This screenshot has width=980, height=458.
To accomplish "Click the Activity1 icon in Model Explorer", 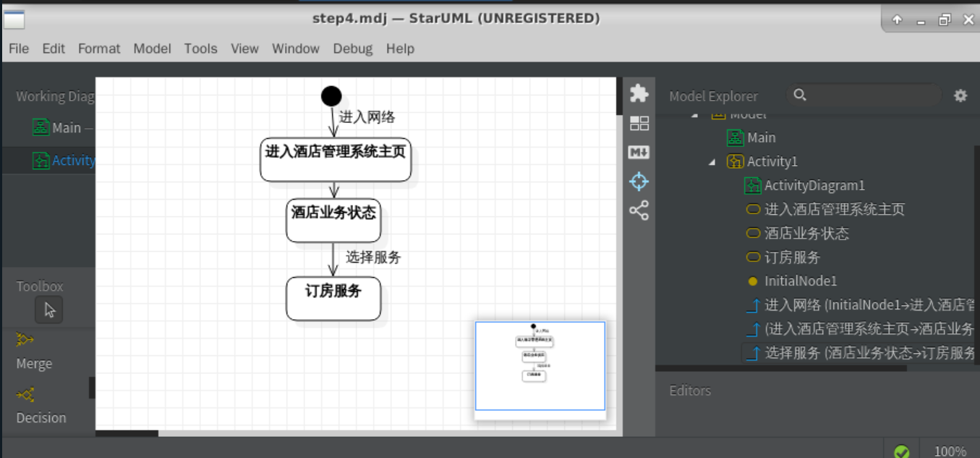I will [x=736, y=161].
